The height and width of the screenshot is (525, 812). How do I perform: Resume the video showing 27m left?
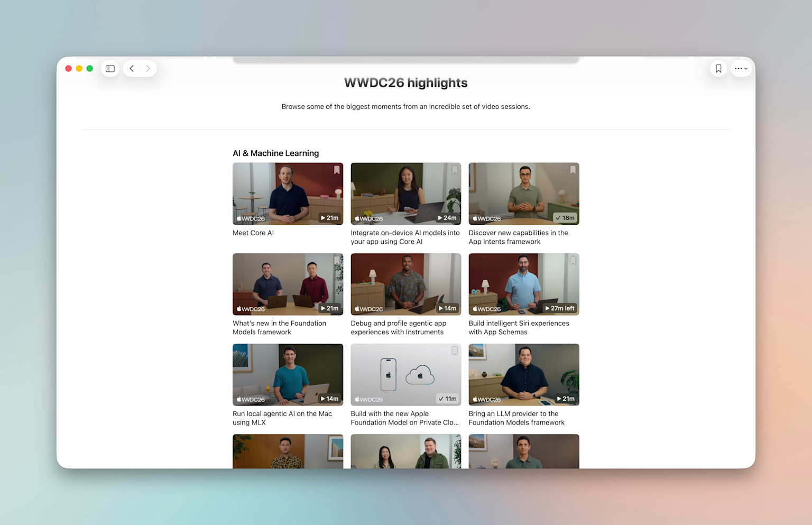tap(560, 308)
